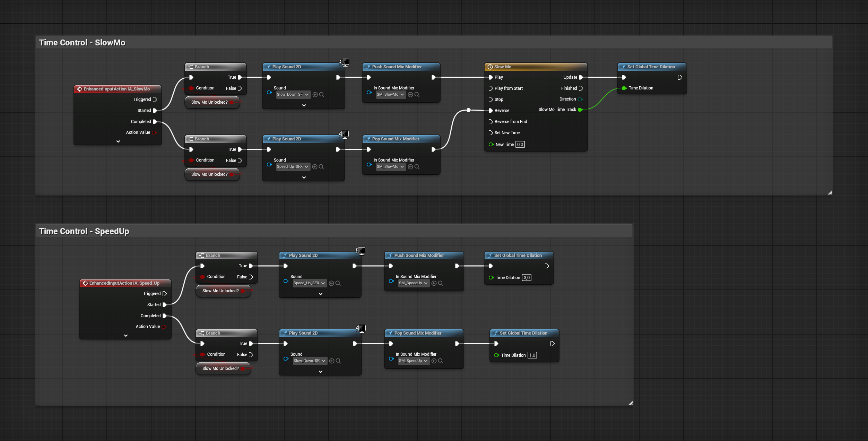Select the EnhancedInputAction IA_SlowMo node header
This screenshot has width=868, height=441.
(118, 89)
